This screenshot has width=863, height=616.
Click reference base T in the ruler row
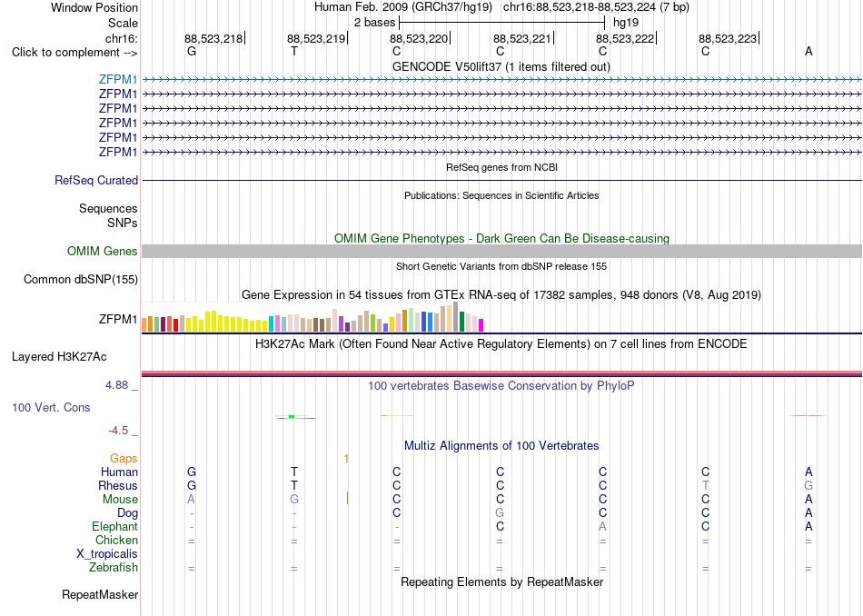coord(294,51)
